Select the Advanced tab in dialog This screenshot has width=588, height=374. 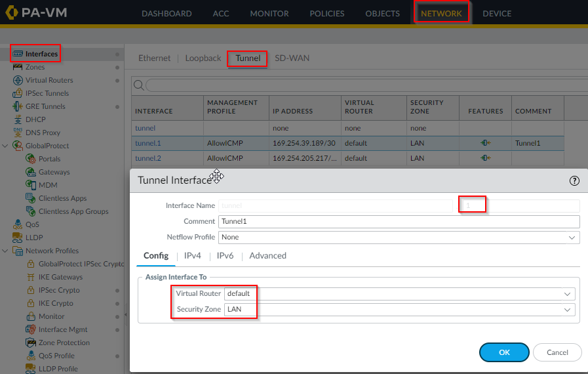(x=267, y=256)
